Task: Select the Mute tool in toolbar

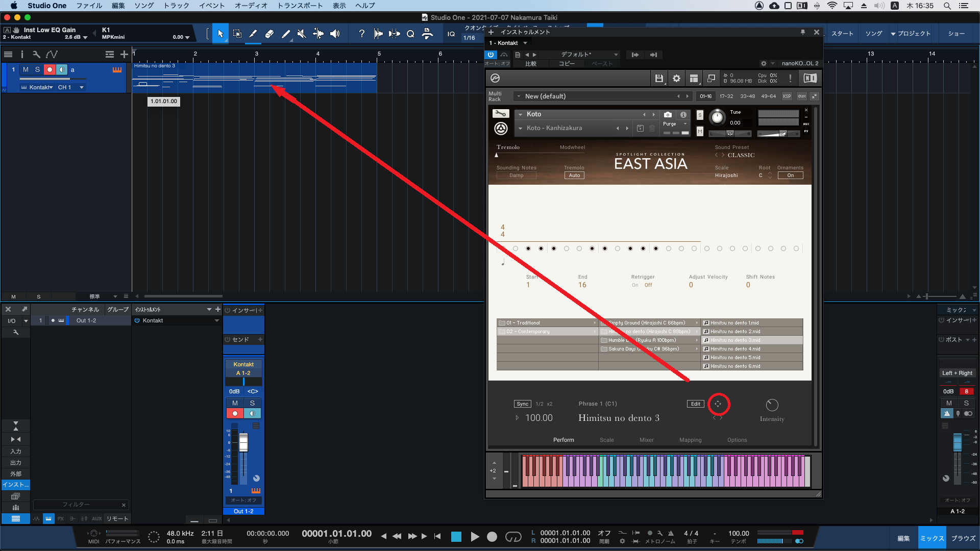Action: pos(302,34)
